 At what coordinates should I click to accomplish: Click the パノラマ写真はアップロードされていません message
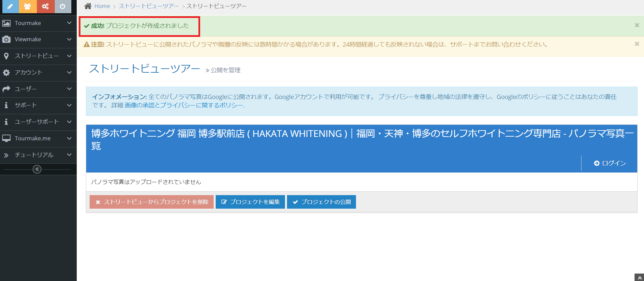[146, 182]
